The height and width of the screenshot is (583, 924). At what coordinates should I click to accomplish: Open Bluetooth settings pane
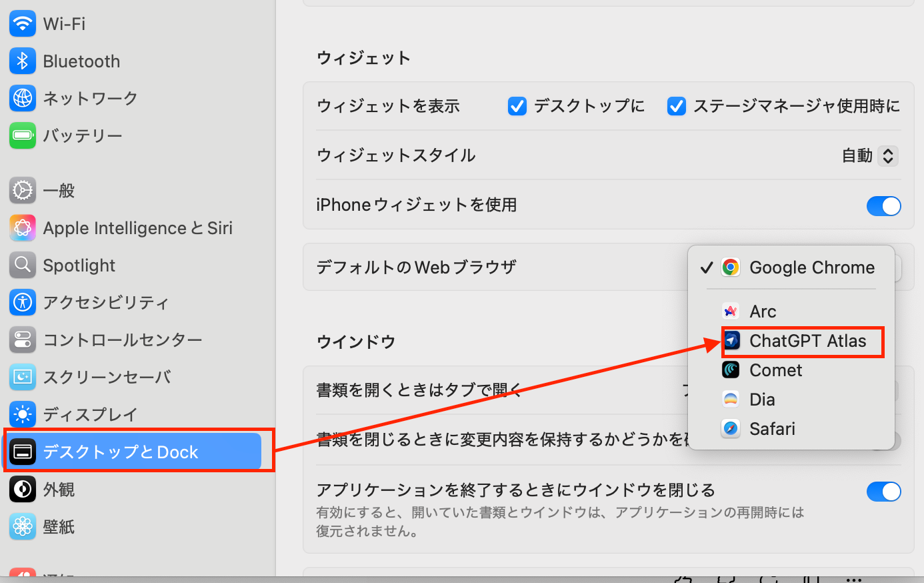pos(133,61)
